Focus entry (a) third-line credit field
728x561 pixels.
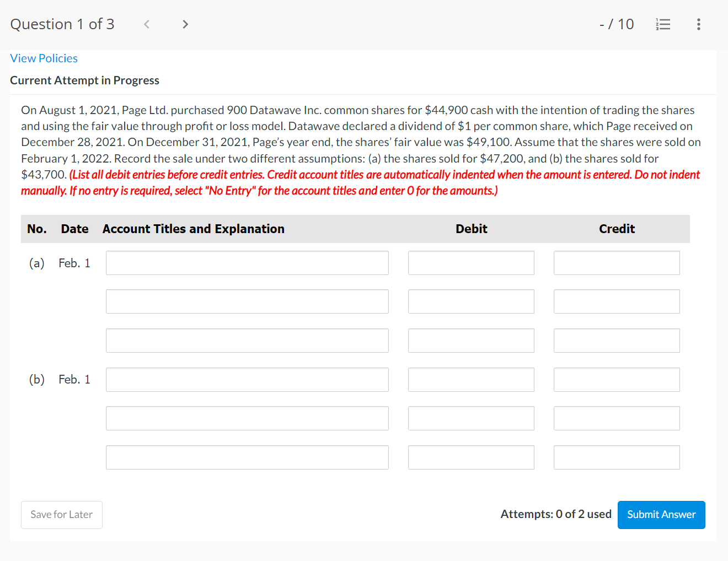(x=617, y=341)
